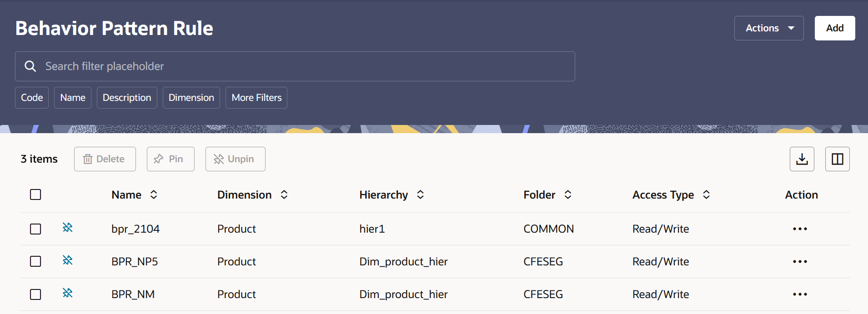The height and width of the screenshot is (314, 868).
Task: Check the checkbox for BPR_NM row
Action: coord(35,294)
